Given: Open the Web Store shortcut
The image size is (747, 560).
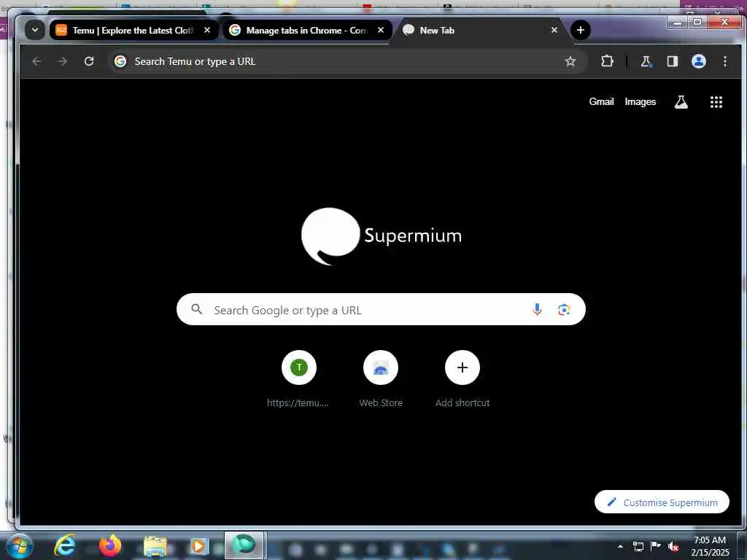Looking at the screenshot, I should (381, 379).
